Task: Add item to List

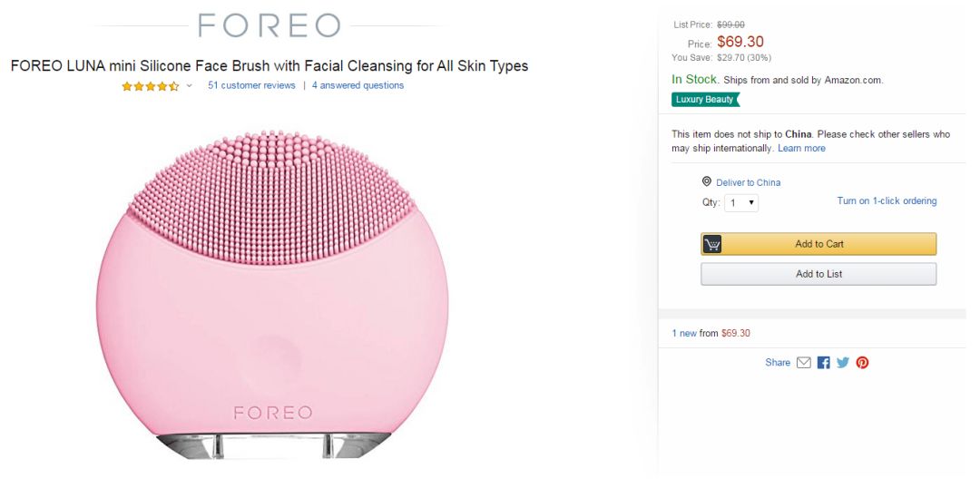Action: coord(818,274)
